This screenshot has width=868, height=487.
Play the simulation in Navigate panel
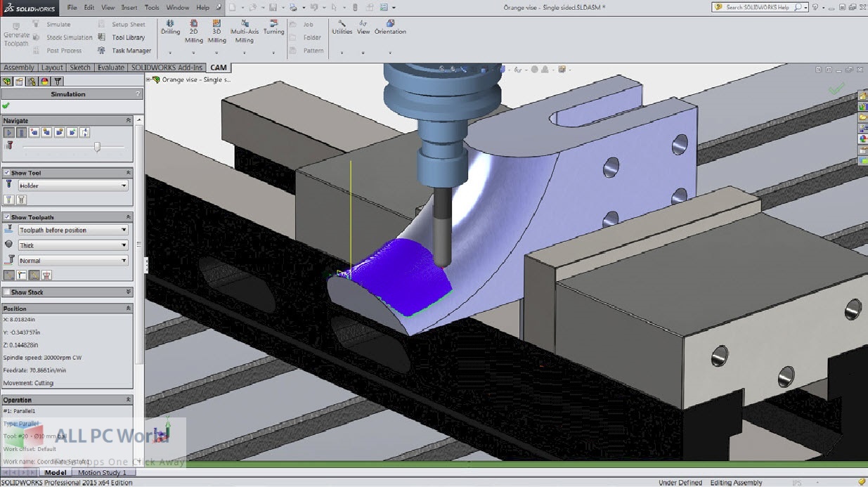point(8,132)
